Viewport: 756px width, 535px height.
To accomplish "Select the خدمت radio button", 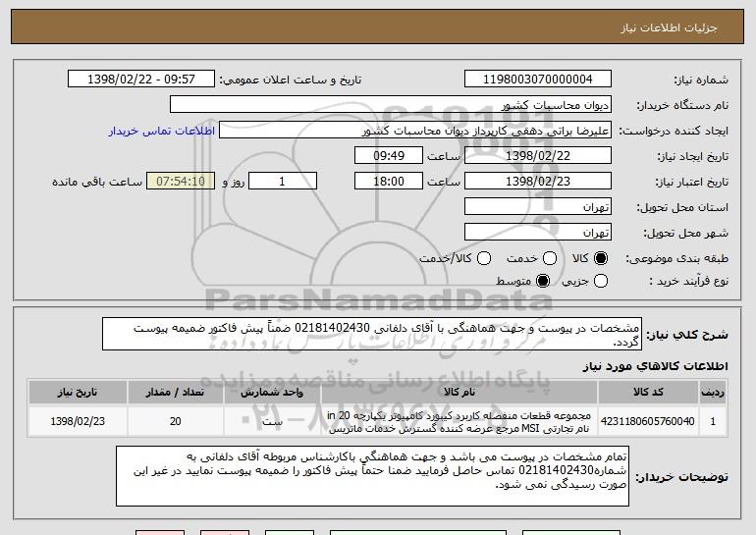I will (550, 259).
